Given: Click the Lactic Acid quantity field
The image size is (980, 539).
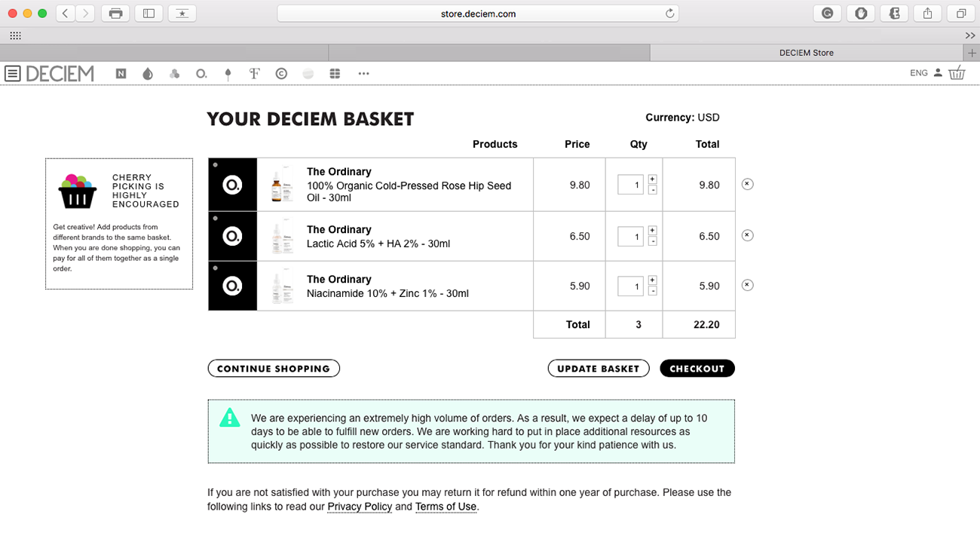Looking at the screenshot, I should [630, 236].
